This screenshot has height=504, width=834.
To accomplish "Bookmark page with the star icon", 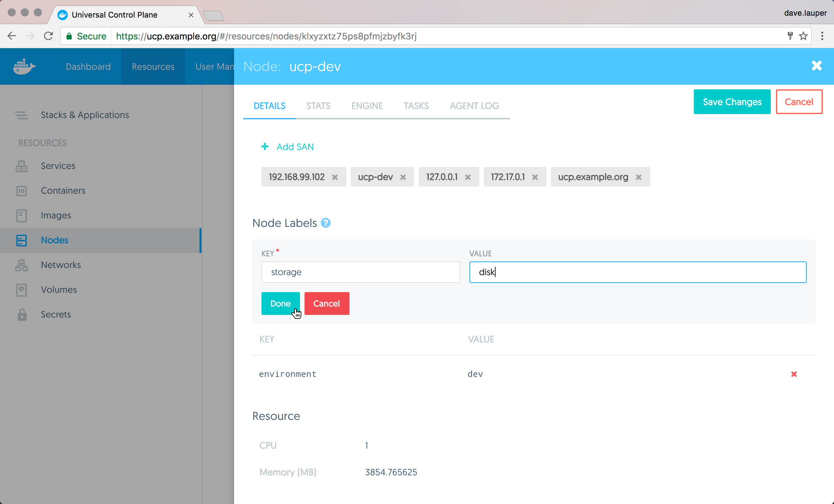I will (803, 36).
